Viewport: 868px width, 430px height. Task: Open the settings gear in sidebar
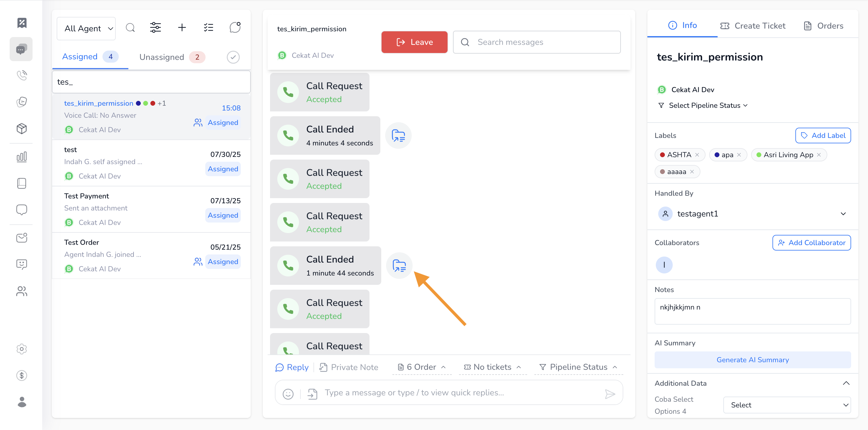click(22, 349)
